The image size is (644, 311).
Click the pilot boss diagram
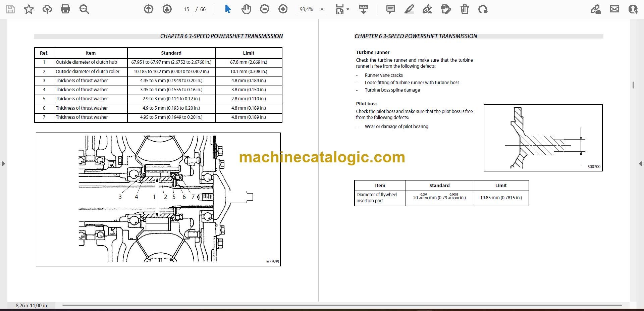pyautogui.click(x=543, y=138)
